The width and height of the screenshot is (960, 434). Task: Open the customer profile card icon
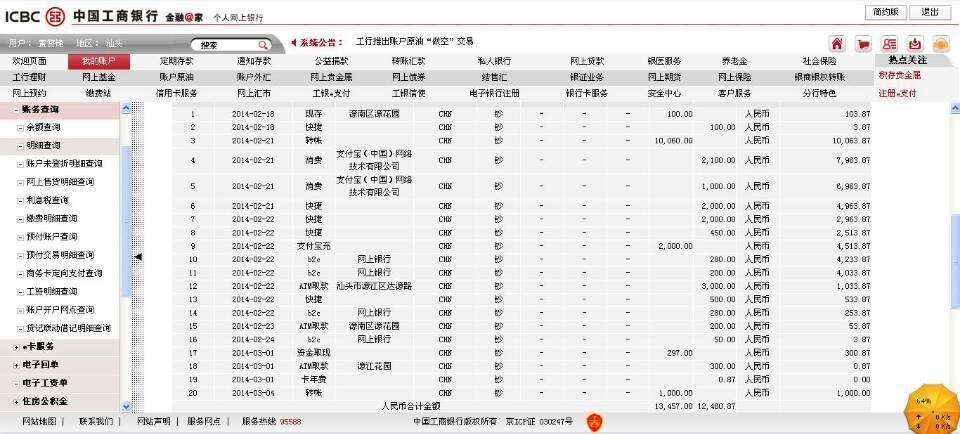pos(889,44)
